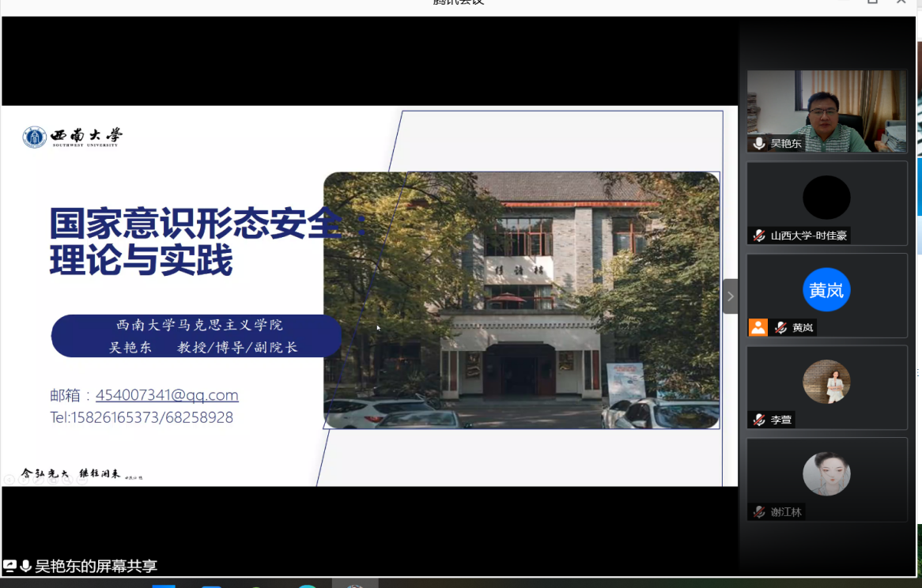Click the 西南大学 logo on the slide
Viewport: 922px width, 588px height.
73,138
